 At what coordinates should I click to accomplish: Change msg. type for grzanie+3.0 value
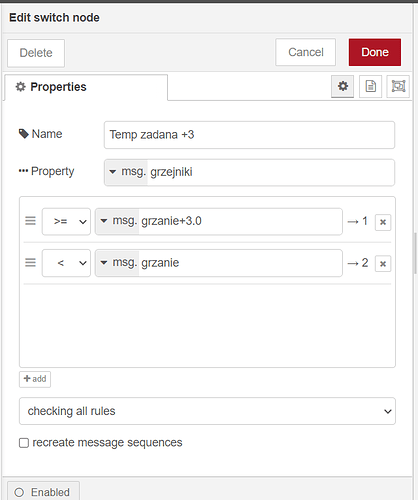point(118,221)
